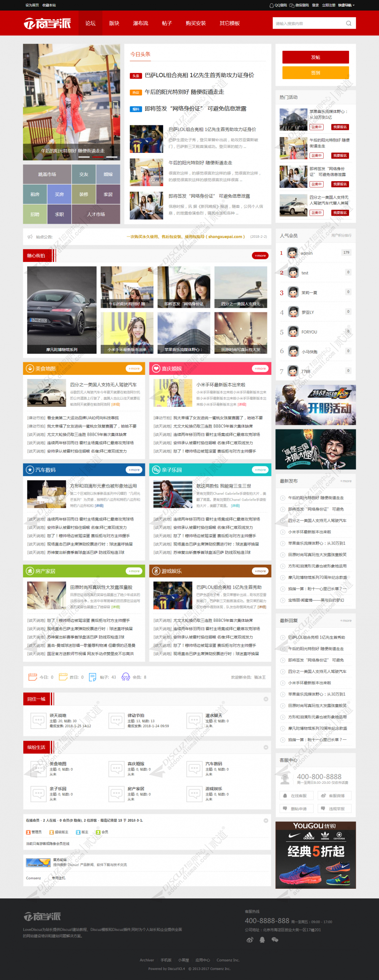The height and width of the screenshot is (980, 379).
Task: Select the 人才市场 category tile
Action: (96, 214)
